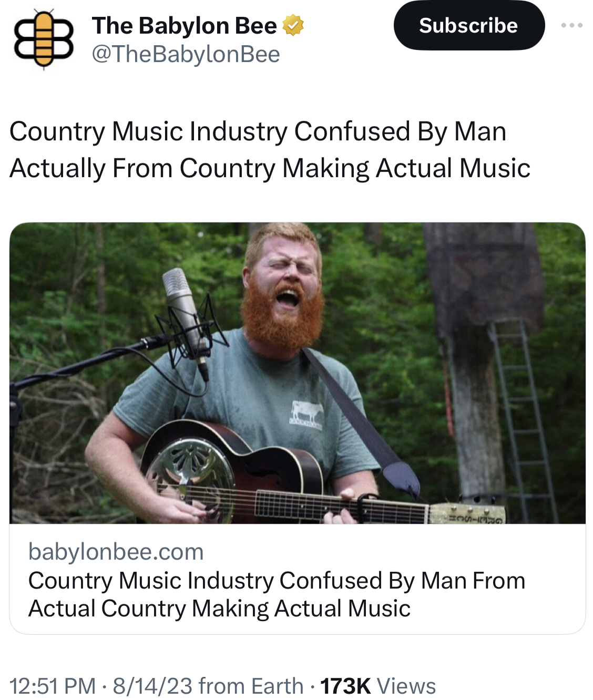Screen dimensions: 593x700
Task: Open The Babylon Bee display name
Action: [x=184, y=25]
